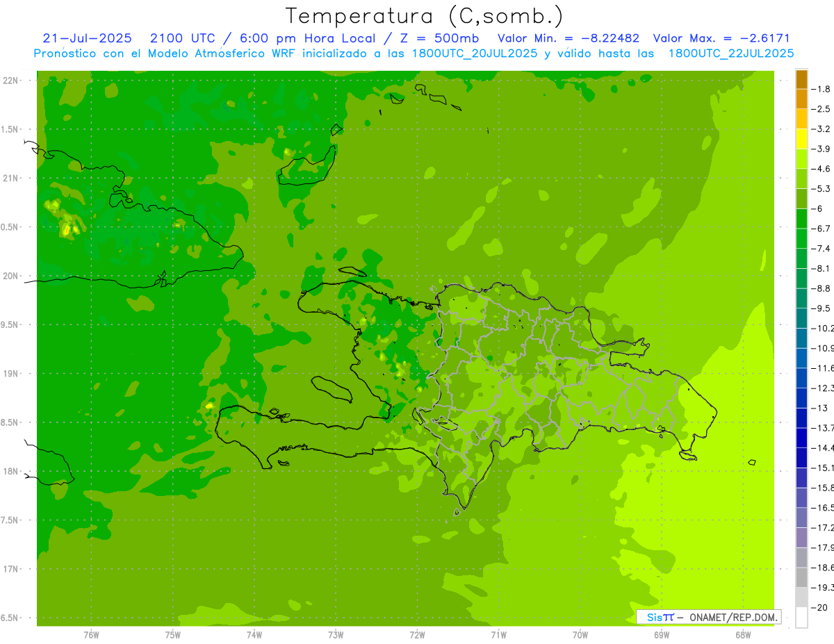Click the '-13' colorbar label

click(819, 408)
